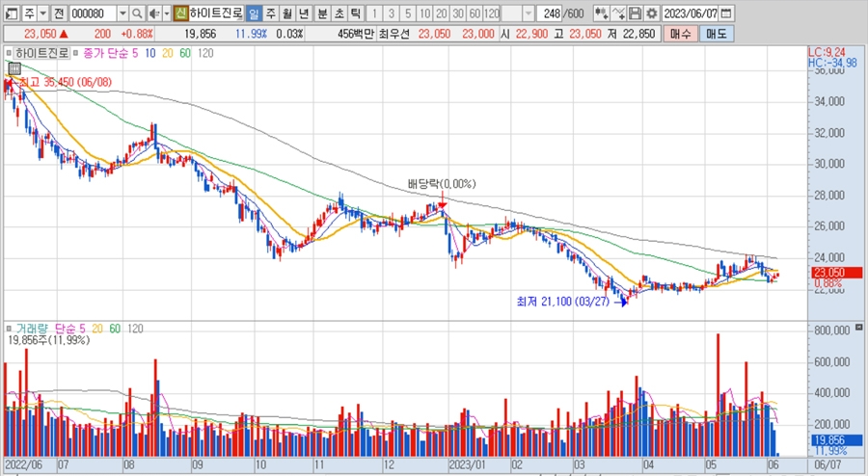
Task: Expand the dropdown beside the speaker icon
Action: point(165,13)
